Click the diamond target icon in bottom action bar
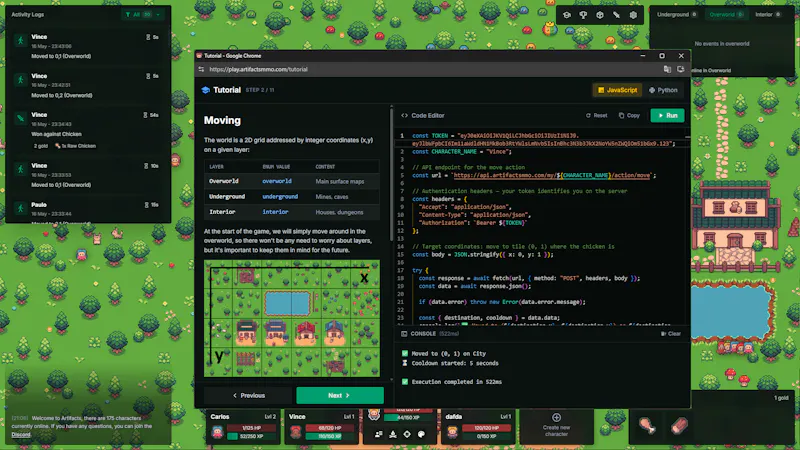The image size is (800, 450). pyautogui.click(x=407, y=434)
